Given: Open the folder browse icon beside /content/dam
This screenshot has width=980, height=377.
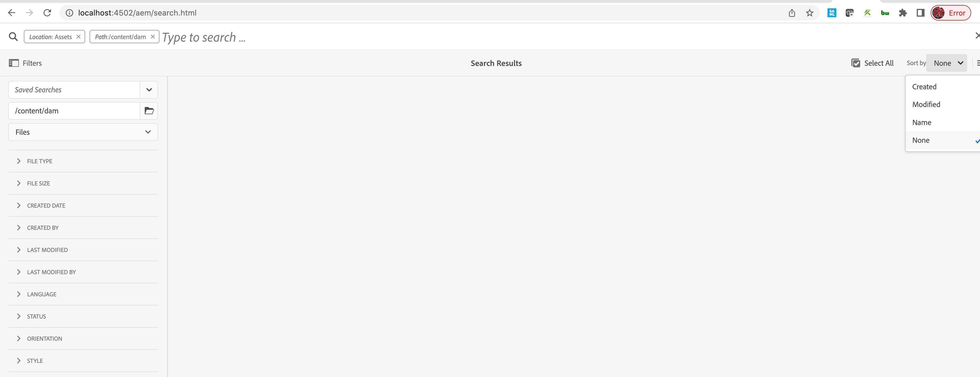Looking at the screenshot, I should (x=149, y=111).
